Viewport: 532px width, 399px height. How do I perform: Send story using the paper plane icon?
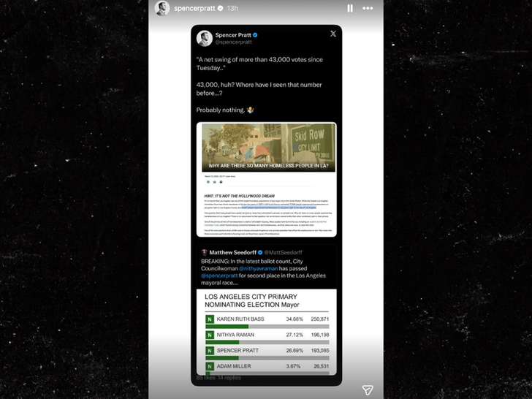pos(368,389)
